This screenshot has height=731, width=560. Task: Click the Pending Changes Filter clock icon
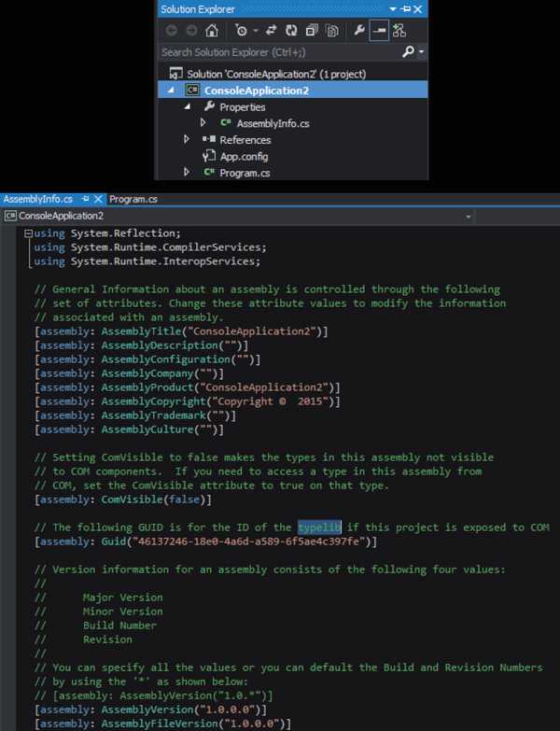[x=242, y=31]
